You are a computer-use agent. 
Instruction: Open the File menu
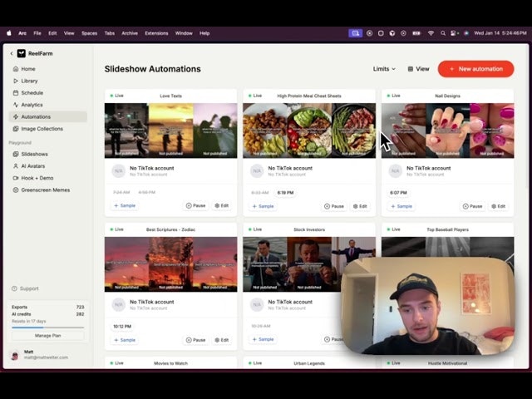pyautogui.click(x=37, y=33)
